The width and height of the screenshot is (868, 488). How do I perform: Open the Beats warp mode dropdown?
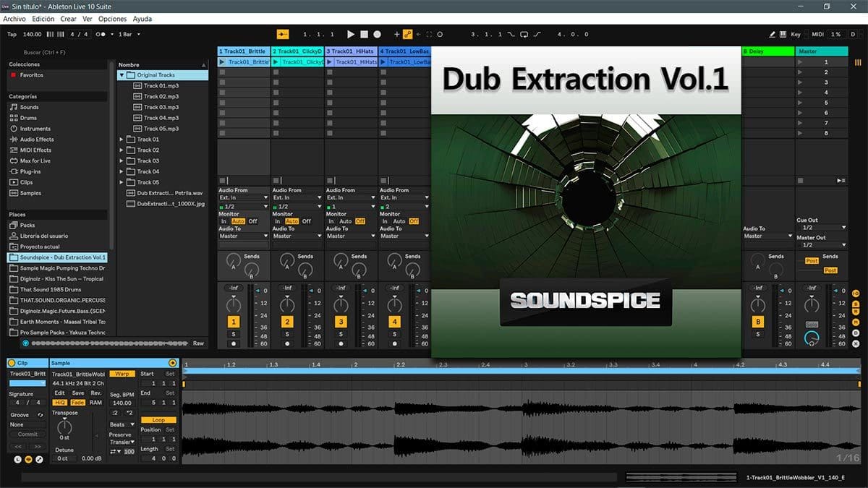coord(122,424)
